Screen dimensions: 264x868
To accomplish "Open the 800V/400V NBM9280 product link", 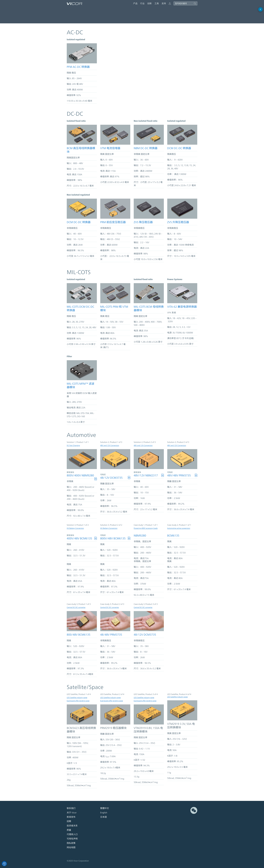I will [x=80, y=475].
